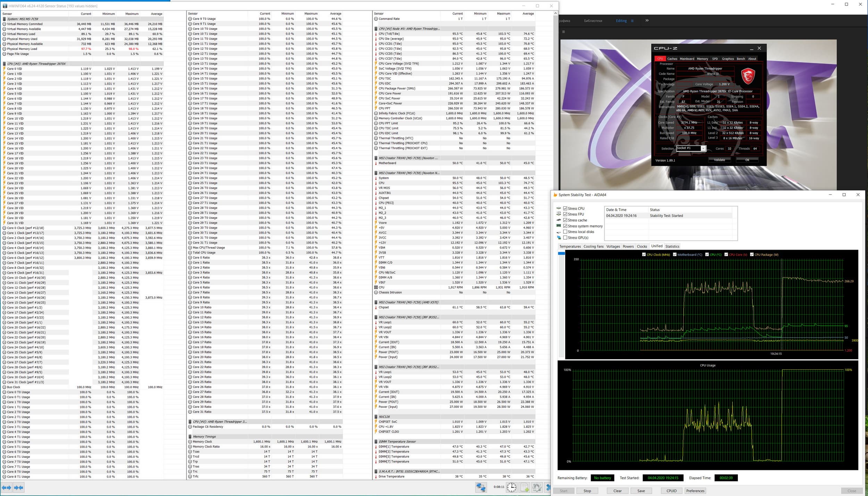The height and width of the screenshot is (496, 868).
Task: Open the Socket #1 selection dropdown
Action: [x=703, y=148]
